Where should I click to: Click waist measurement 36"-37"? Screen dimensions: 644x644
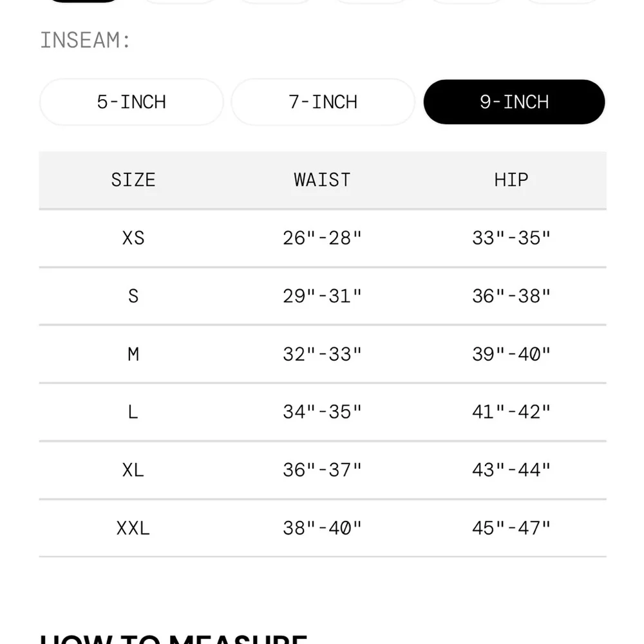323,470
